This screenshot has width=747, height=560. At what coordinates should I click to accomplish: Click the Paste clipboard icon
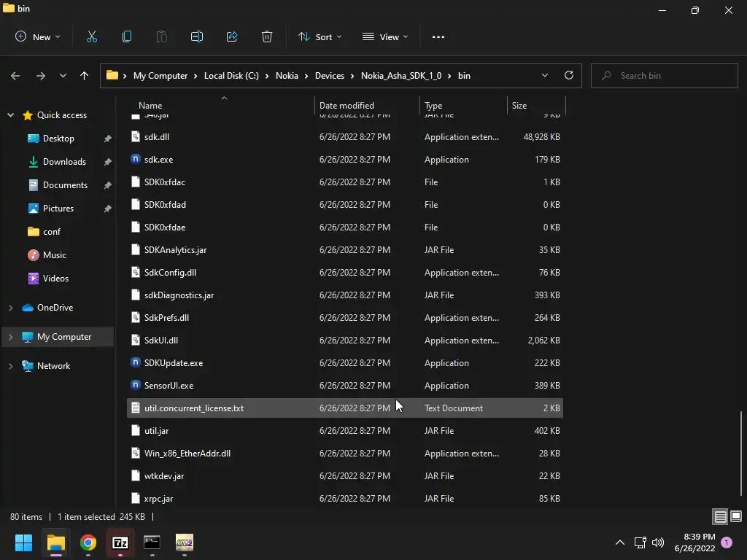pyautogui.click(x=161, y=36)
